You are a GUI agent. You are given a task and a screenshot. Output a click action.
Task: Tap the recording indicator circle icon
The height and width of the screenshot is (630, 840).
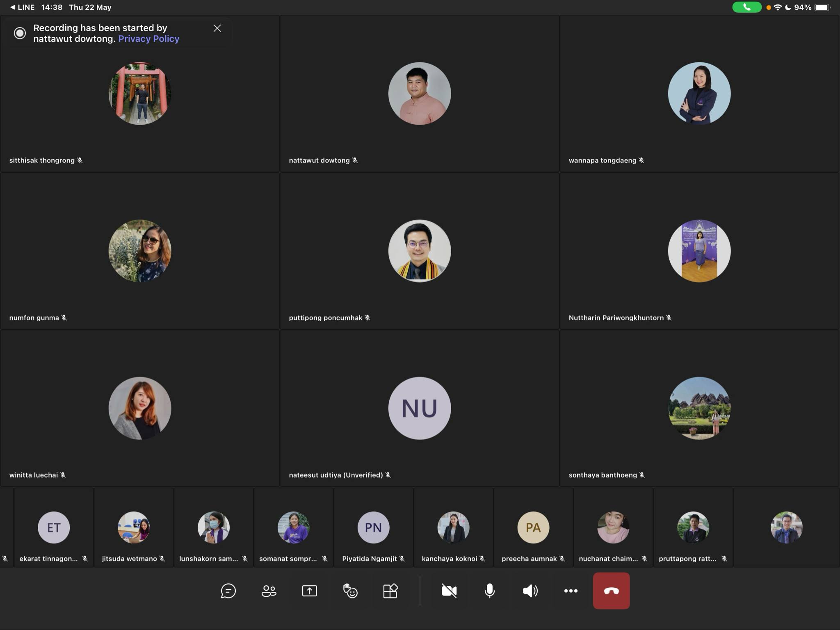pyautogui.click(x=20, y=33)
